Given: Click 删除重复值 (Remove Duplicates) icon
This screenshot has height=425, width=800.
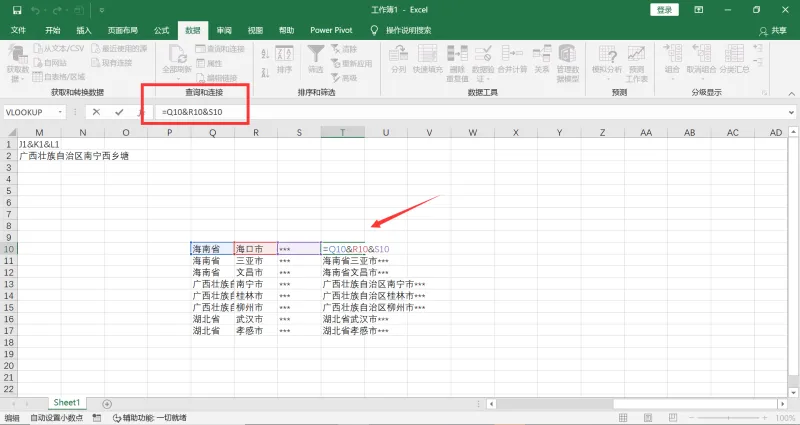Looking at the screenshot, I should [x=457, y=54].
